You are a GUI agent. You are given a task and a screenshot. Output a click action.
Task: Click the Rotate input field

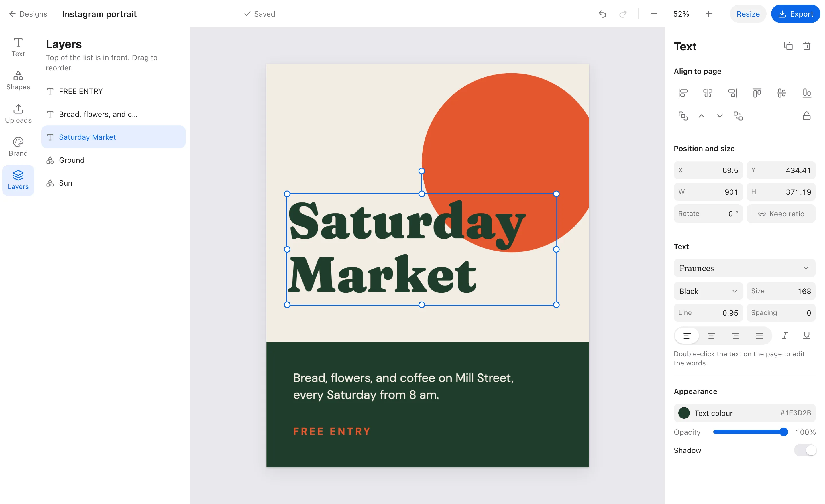(x=708, y=214)
